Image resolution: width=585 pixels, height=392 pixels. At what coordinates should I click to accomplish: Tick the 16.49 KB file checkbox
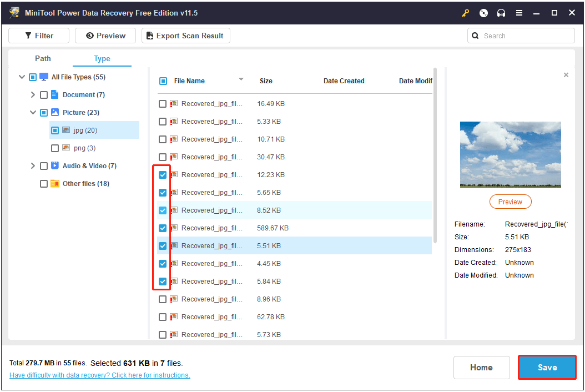(x=163, y=104)
